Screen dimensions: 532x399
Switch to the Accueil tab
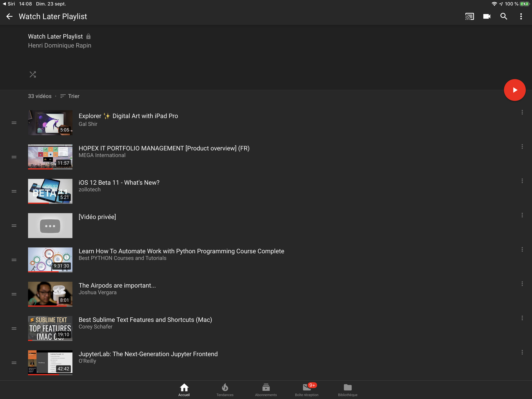coord(184,388)
